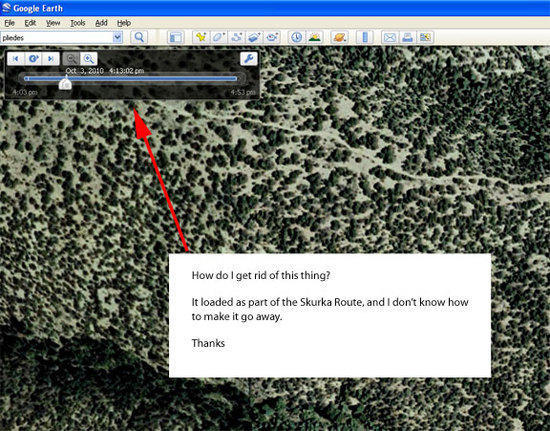
Task: Record a tour using the toolbar icon
Action: [272, 37]
